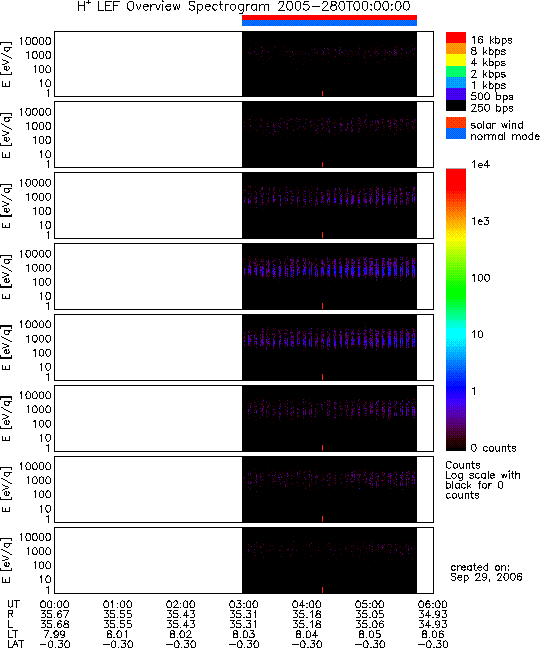
Task: Click the L value 35.68
Action: click(x=55, y=624)
